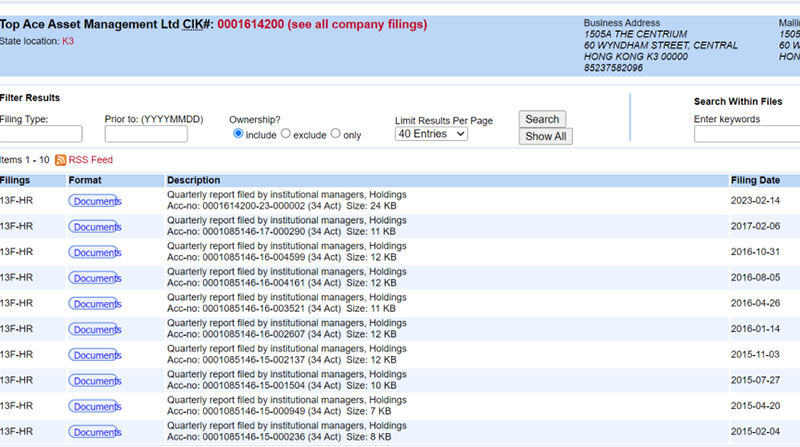
Task: Open Documents for the 2016-10-31 filing
Action: tap(95, 253)
